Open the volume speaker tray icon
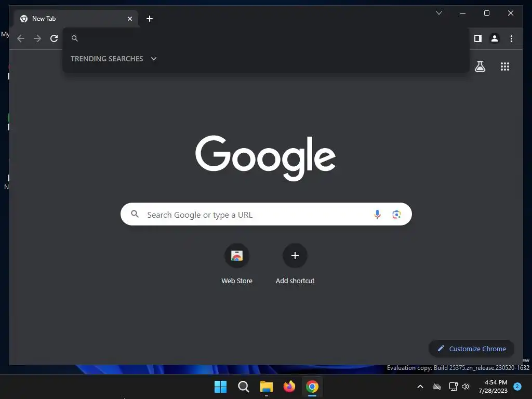Screen dimensions: 532x399 465,387
